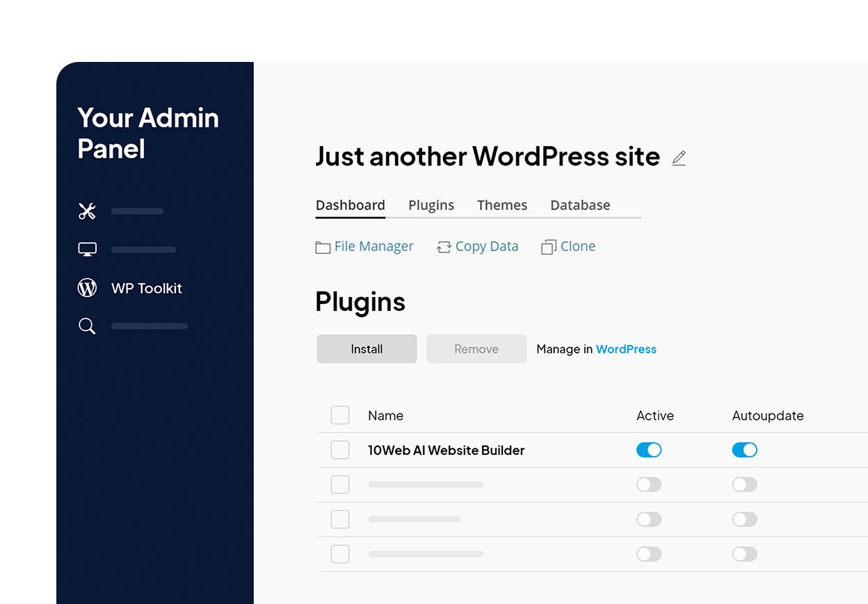868x604 pixels.
Task: Check the 10Web AI Website Builder checkbox
Action: tap(339, 450)
